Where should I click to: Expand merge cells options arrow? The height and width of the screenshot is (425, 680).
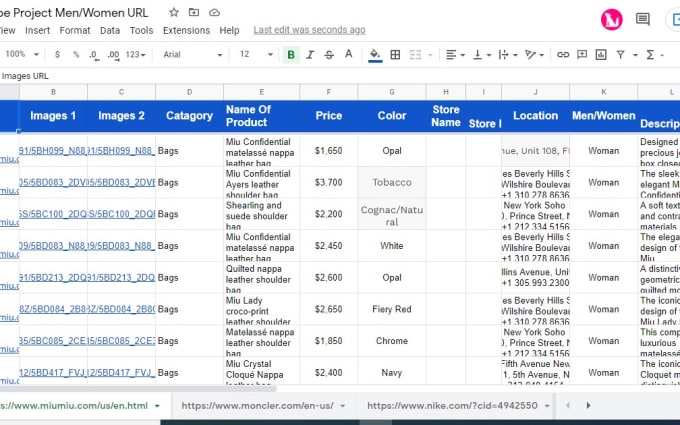tap(430, 55)
